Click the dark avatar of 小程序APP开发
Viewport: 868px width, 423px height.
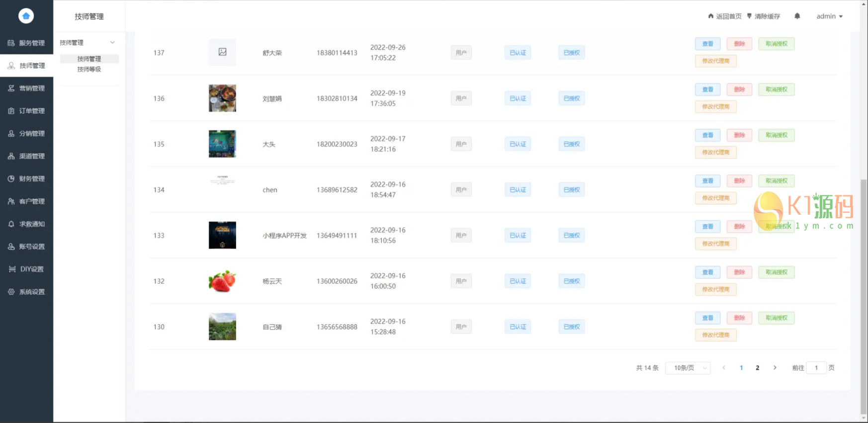click(x=222, y=235)
